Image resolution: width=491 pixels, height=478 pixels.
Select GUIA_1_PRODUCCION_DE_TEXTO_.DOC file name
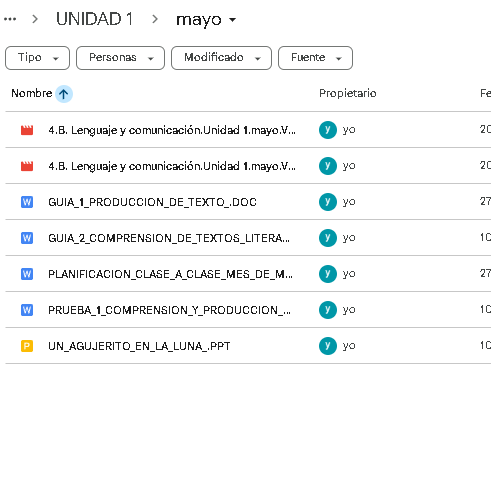152,202
